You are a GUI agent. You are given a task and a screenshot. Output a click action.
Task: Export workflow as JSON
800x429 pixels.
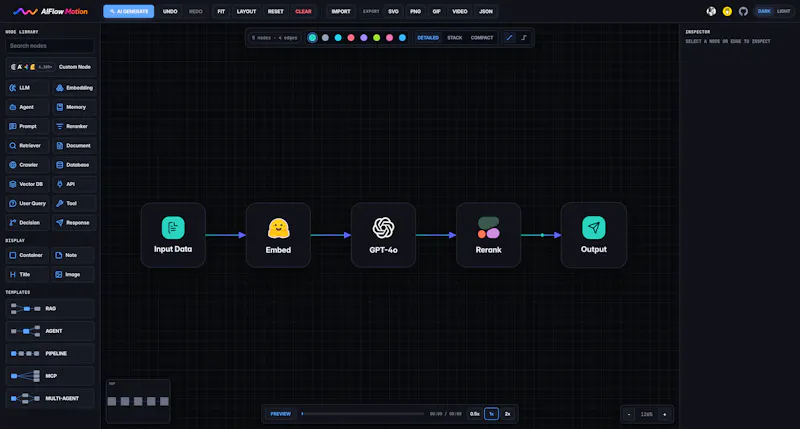pyautogui.click(x=486, y=11)
